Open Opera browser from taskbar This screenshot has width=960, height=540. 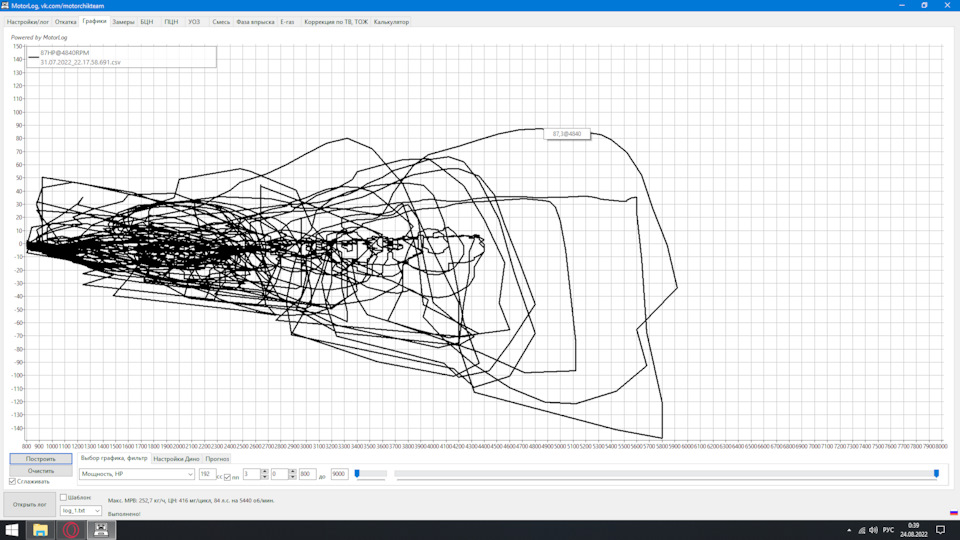71,530
